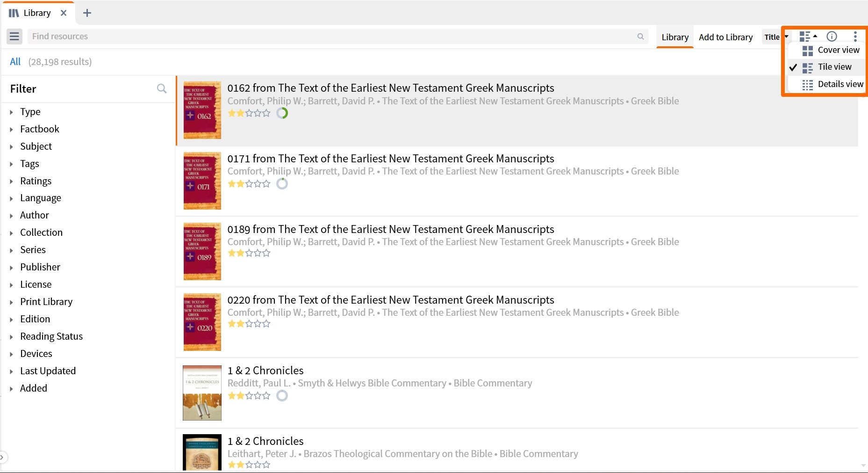Click the Filter search magnifier icon
The image size is (868, 473).
pos(162,88)
